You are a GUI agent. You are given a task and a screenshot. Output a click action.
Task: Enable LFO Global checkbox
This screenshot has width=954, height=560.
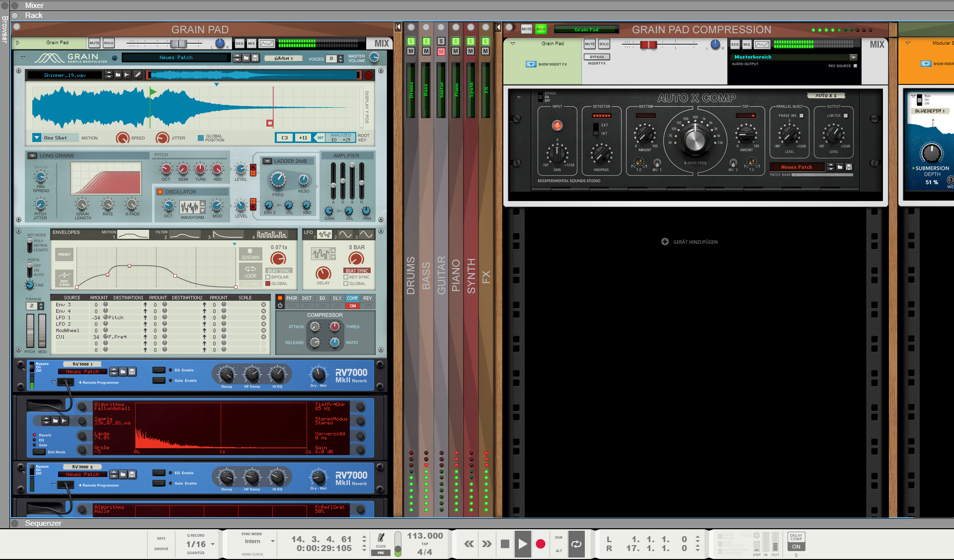coord(346,283)
